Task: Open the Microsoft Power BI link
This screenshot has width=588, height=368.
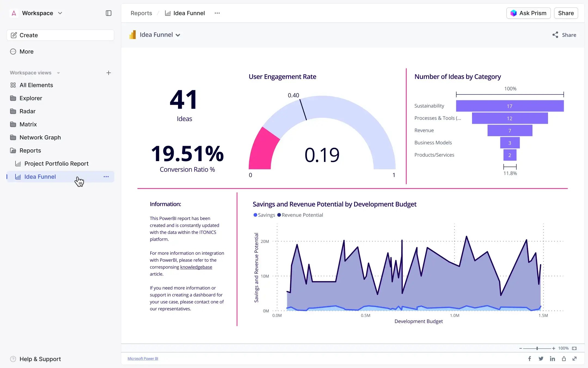Action: pos(143,358)
